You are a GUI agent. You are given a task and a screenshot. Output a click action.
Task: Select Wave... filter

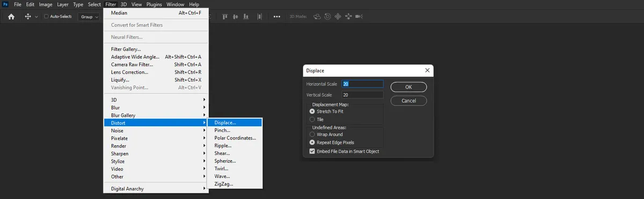point(235,176)
